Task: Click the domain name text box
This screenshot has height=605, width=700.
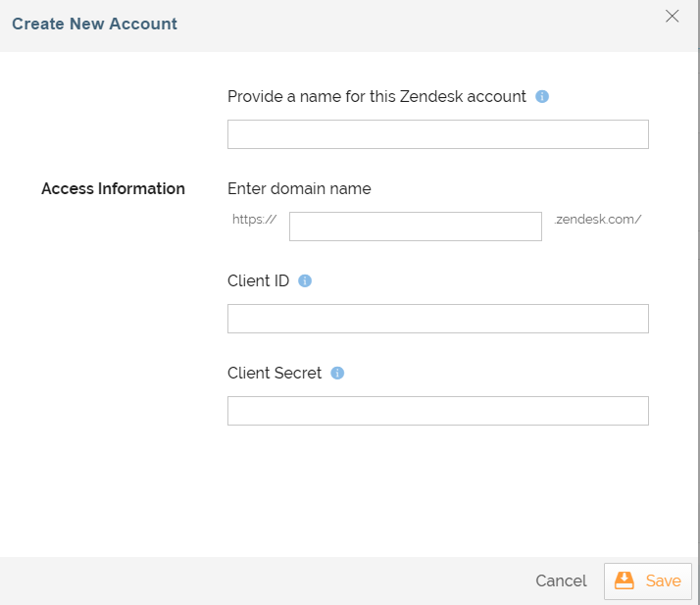Action: click(x=415, y=227)
